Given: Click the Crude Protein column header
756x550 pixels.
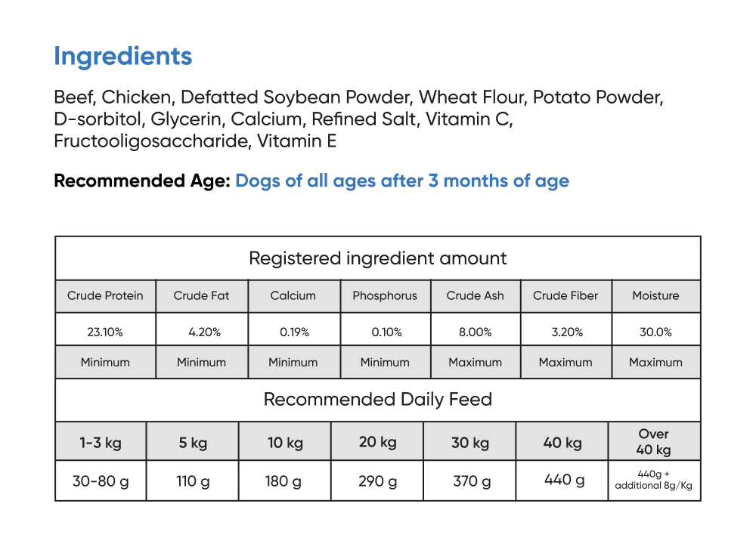Looking at the screenshot, I should pyautogui.click(x=105, y=296).
